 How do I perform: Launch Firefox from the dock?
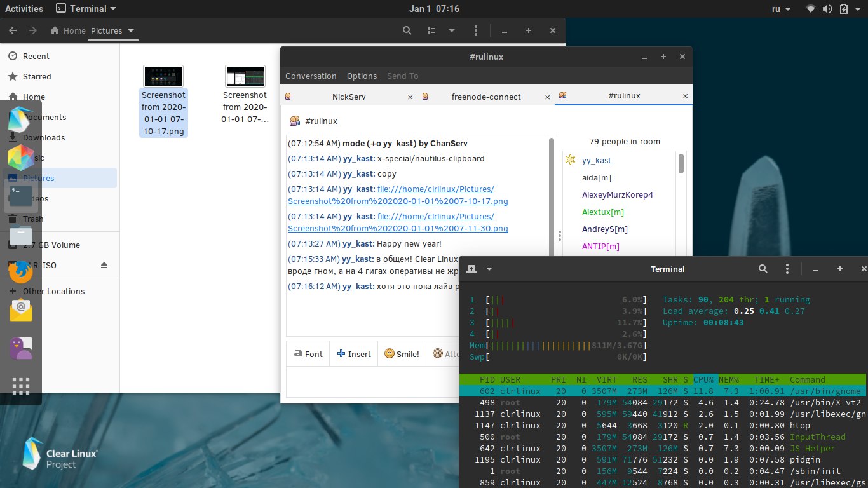[20, 272]
